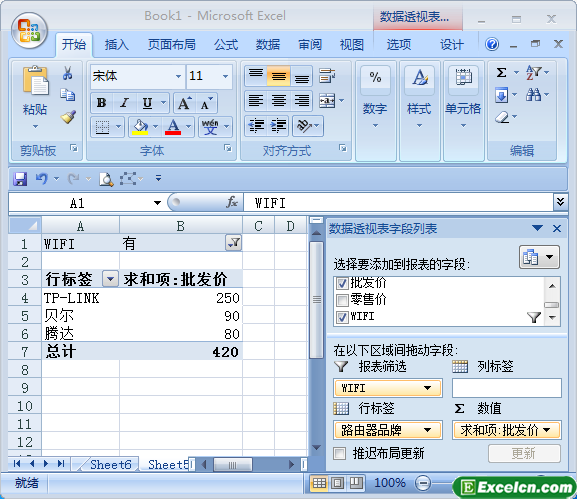
Task: Expand the formula bar
Action: pos(560,202)
